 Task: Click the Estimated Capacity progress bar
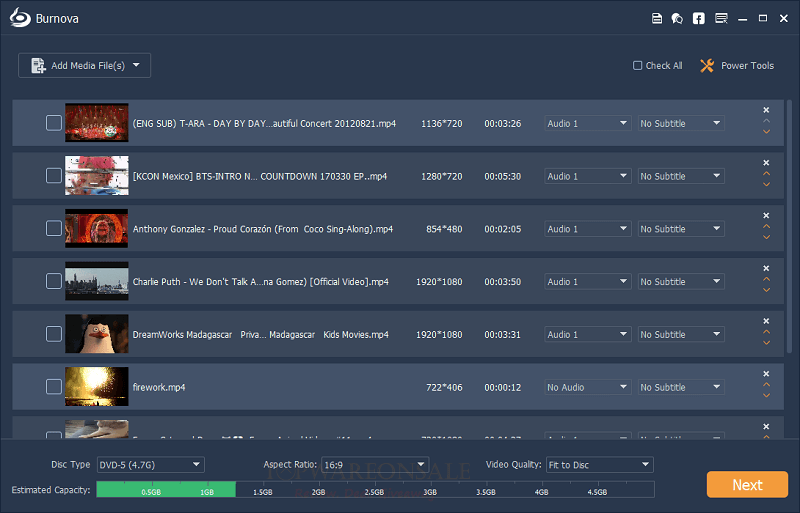point(375,490)
